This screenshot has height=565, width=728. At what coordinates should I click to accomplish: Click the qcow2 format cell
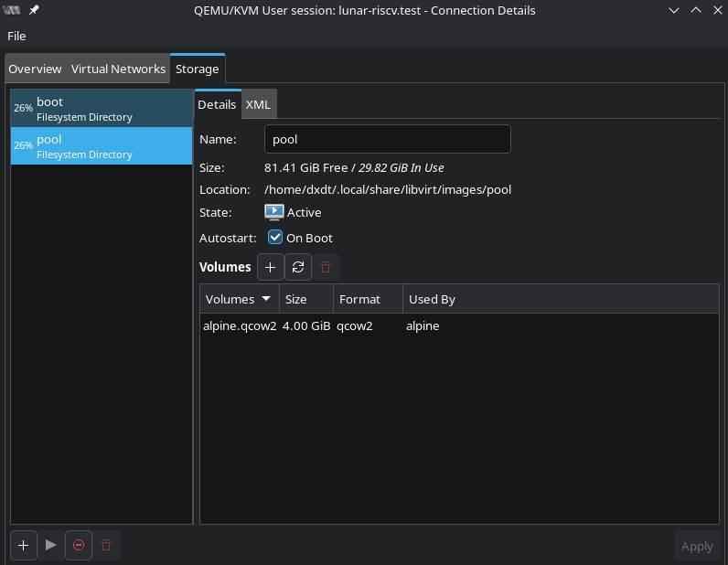[x=354, y=325]
